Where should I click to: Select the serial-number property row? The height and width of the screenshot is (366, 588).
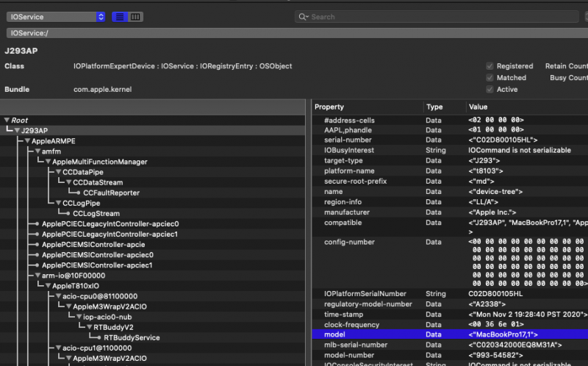pyautogui.click(x=345, y=140)
